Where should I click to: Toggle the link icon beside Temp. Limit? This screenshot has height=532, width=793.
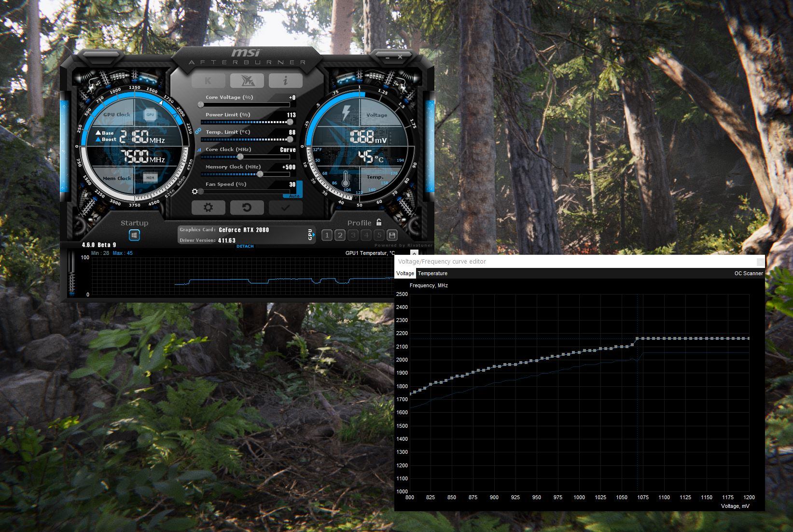(198, 132)
